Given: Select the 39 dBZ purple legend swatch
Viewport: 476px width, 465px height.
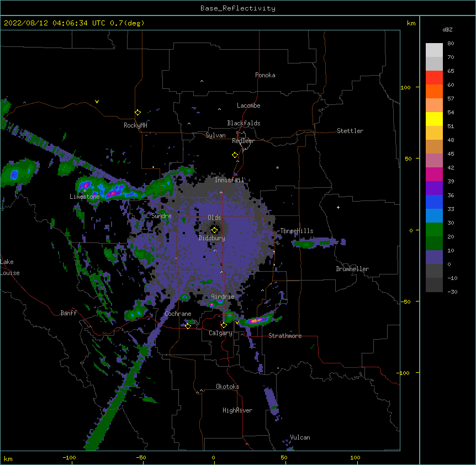Looking at the screenshot, I should tap(434, 188).
